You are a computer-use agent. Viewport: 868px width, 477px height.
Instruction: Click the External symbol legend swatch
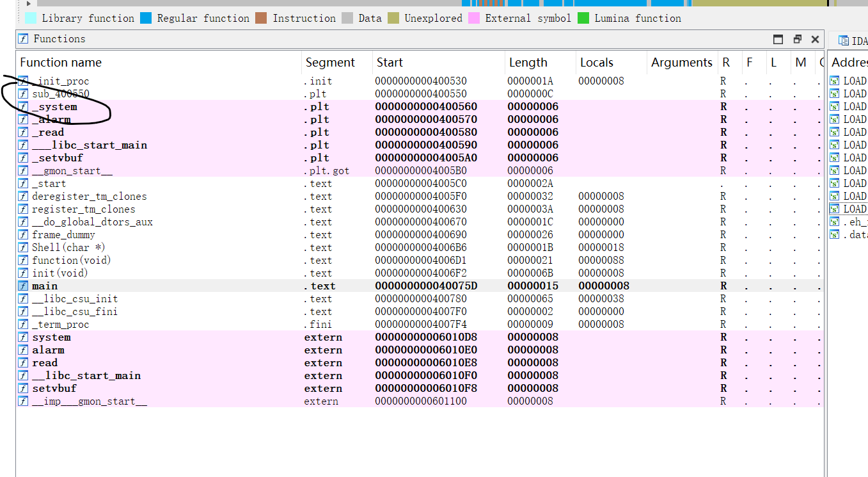click(474, 18)
